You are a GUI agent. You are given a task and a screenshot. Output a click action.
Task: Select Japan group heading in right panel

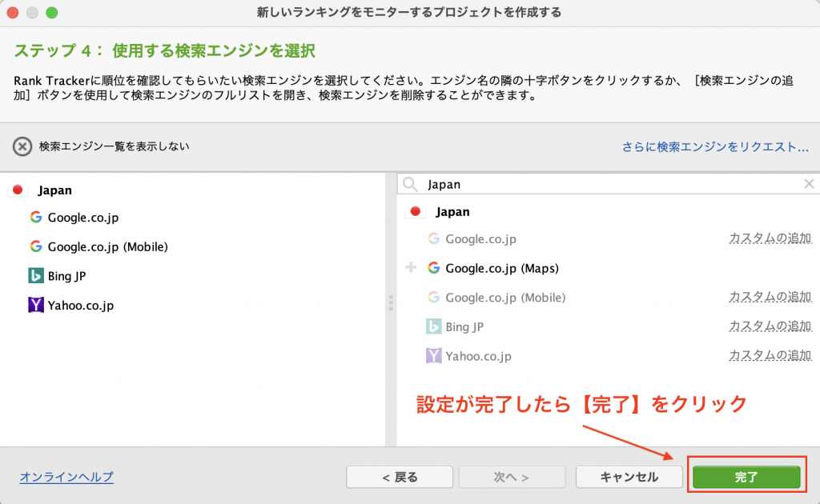point(453,211)
